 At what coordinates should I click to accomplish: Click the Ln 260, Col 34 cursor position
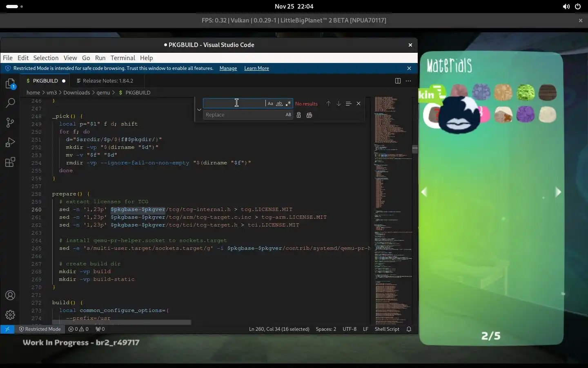point(279,329)
